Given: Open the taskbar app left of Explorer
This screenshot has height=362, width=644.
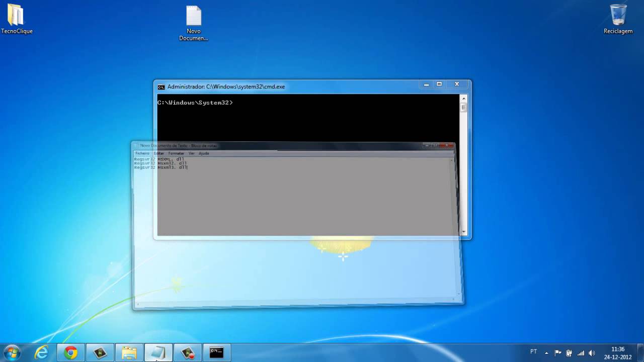Looking at the screenshot, I should tap(100, 352).
